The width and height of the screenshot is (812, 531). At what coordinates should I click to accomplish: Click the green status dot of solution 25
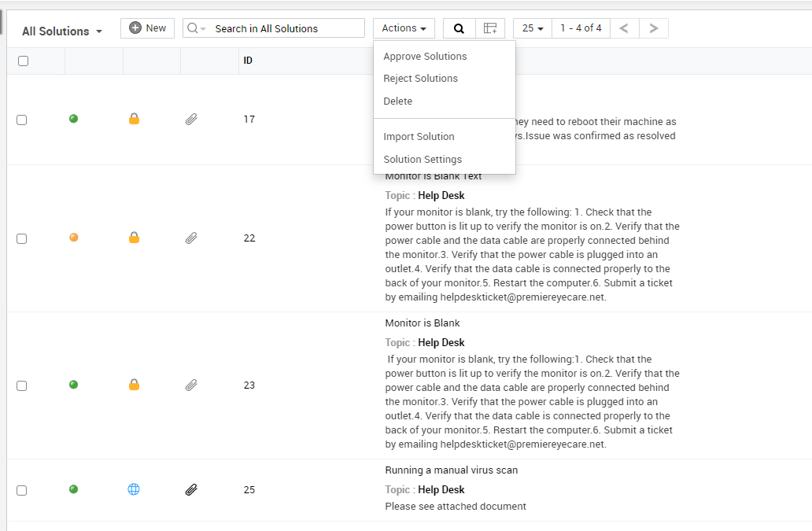73,489
